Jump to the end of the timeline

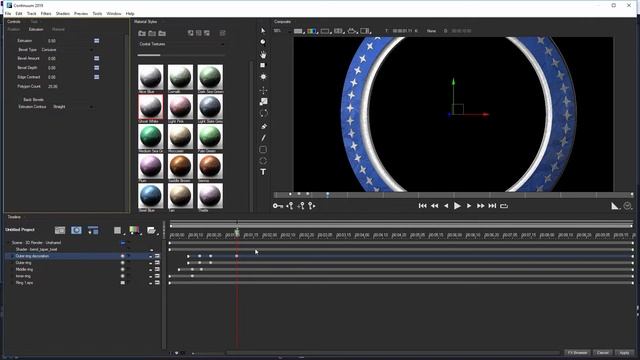[x=492, y=206]
